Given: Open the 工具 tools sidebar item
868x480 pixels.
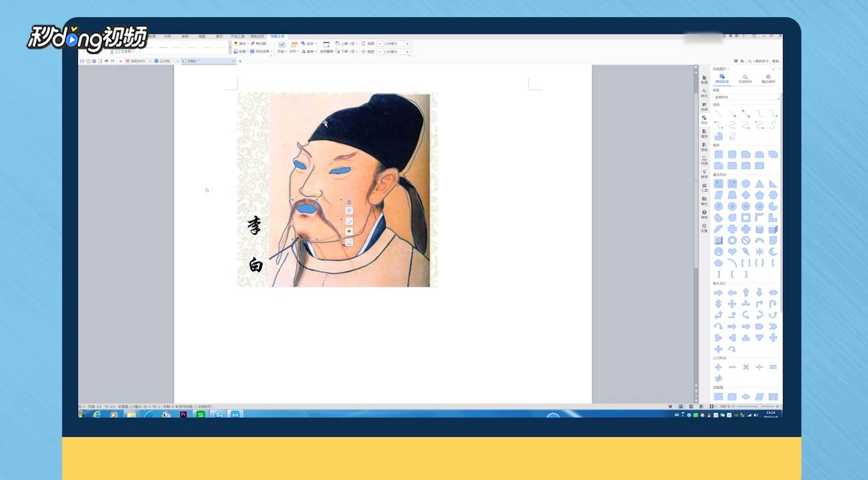Looking at the screenshot, I should [x=704, y=188].
